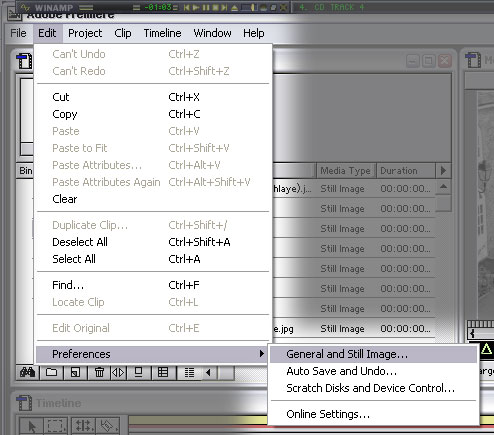Choose Find... from the Edit menu

click(x=153, y=285)
